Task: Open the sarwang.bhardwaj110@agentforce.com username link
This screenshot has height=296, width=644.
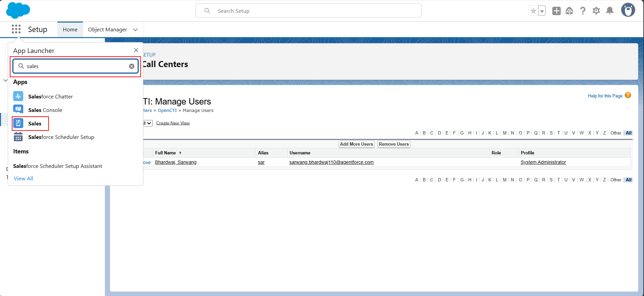Action: point(331,162)
